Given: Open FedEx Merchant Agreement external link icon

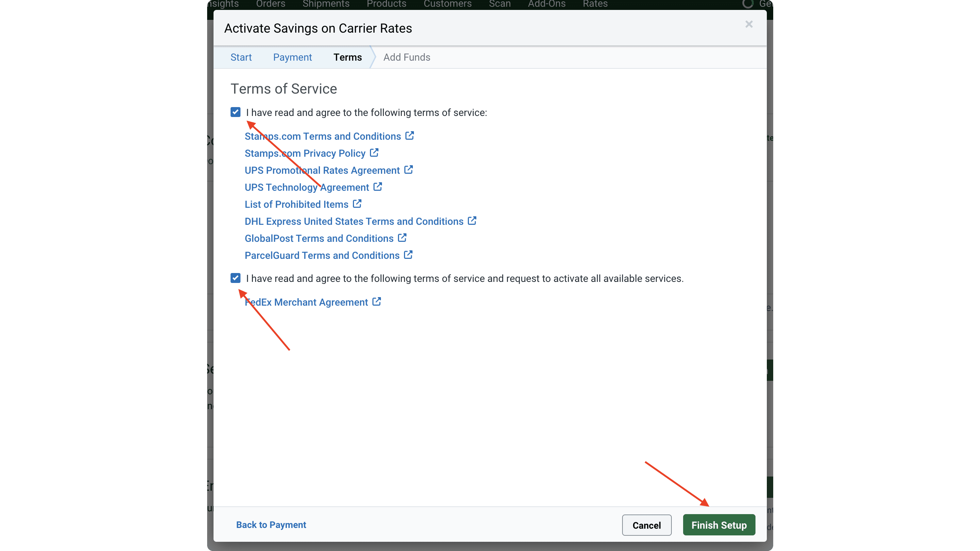Looking at the screenshot, I should (376, 301).
